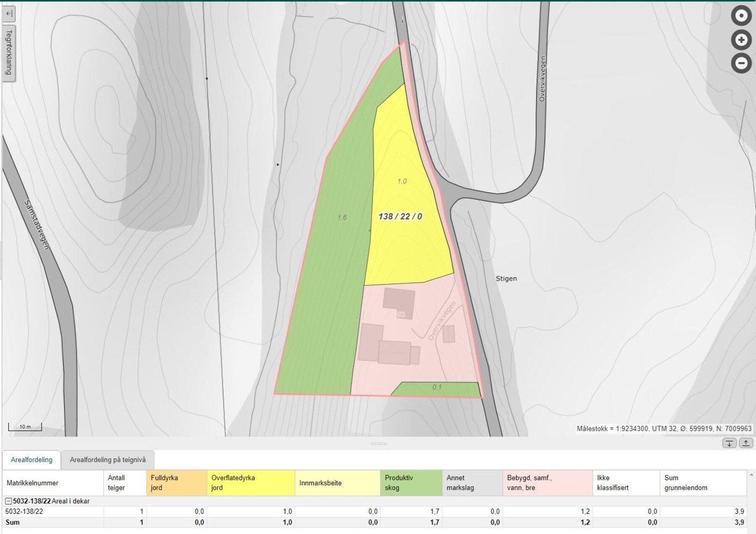Image resolution: width=756 pixels, height=534 pixels.
Task: Zoom in with the plus button
Action: click(741, 40)
